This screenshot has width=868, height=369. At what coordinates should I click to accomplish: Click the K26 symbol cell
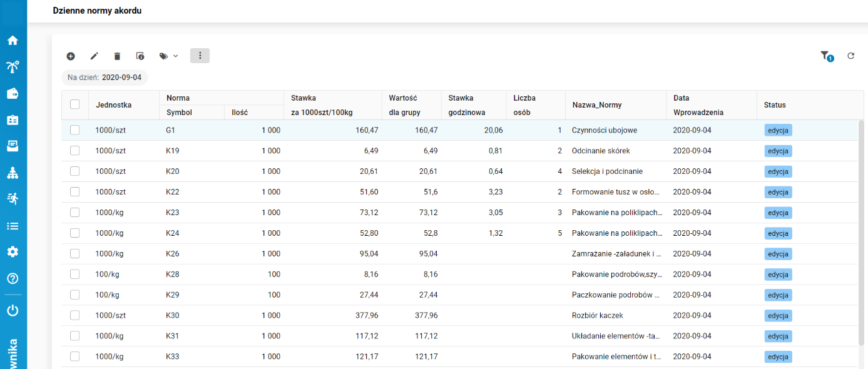point(173,254)
